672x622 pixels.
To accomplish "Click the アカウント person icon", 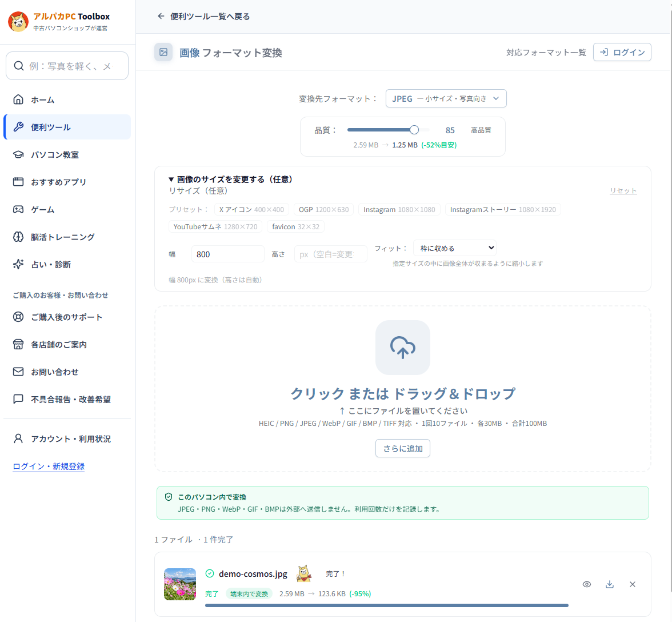I will 18,438.
